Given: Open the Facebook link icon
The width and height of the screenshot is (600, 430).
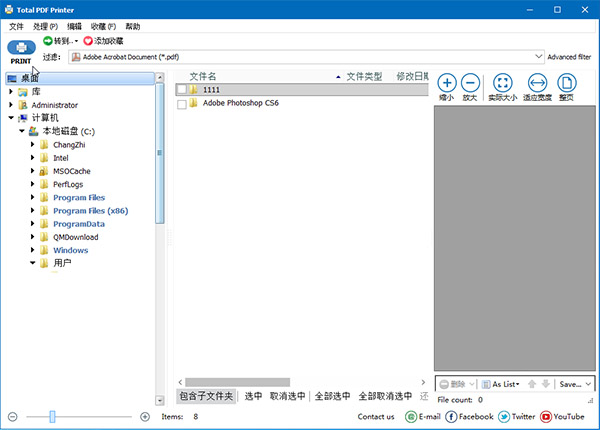Looking at the screenshot, I should coord(451,416).
